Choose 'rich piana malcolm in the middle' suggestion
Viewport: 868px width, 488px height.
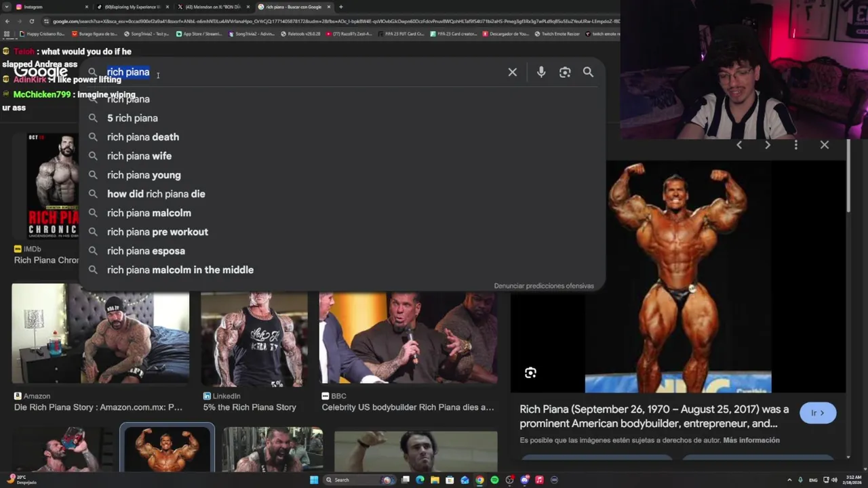(x=342, y=270)
